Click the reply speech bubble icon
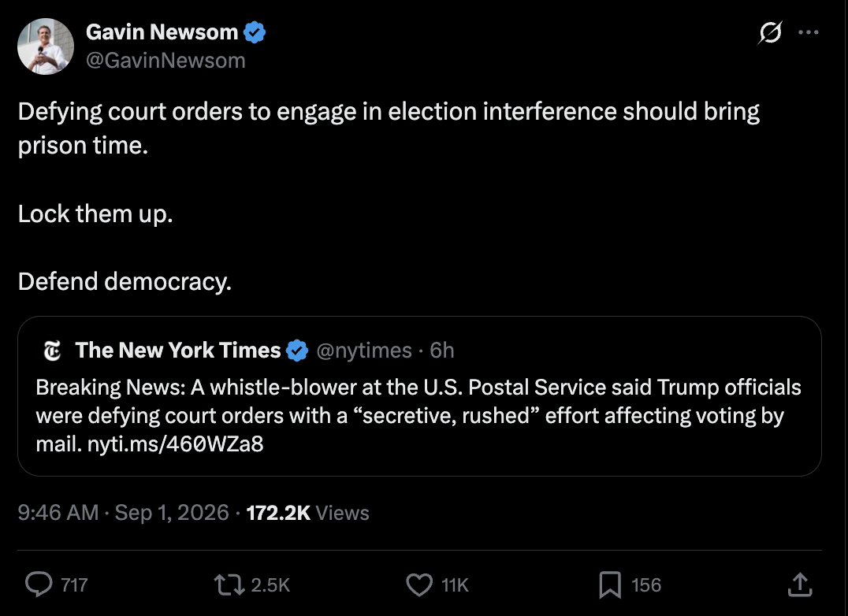This screenshot has height=616, width=848. (x=39, y=584)
